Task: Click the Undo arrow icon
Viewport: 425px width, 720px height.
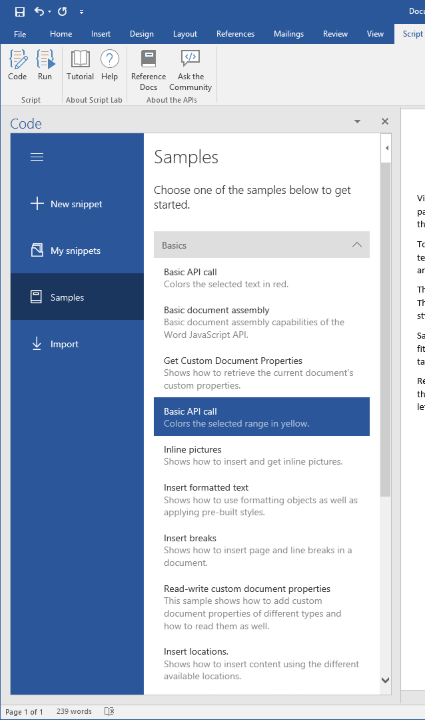Action: pos(39,11)
